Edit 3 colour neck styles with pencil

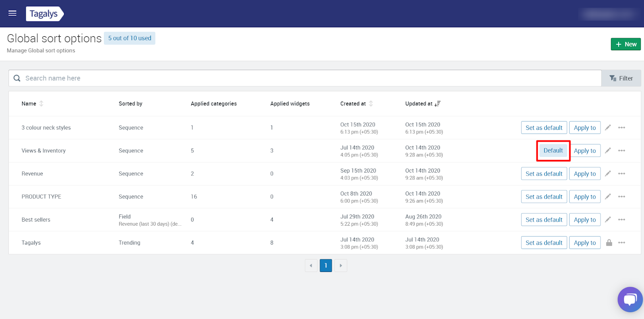608,128
